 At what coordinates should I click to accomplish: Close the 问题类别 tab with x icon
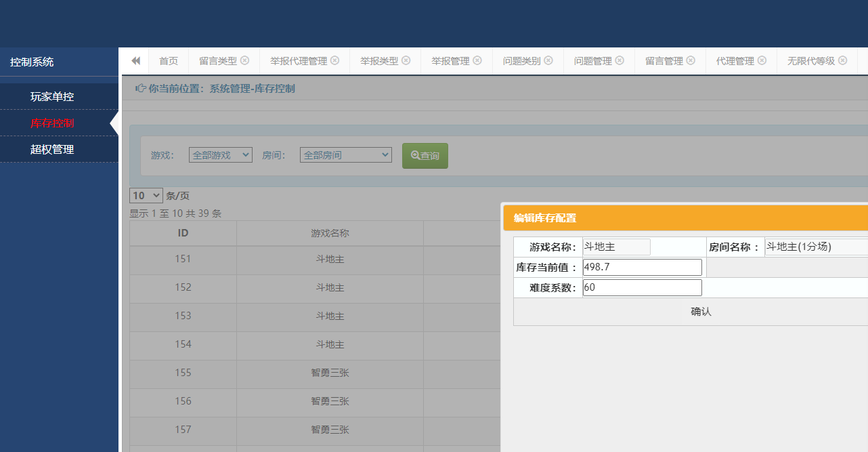pos(548,60)
